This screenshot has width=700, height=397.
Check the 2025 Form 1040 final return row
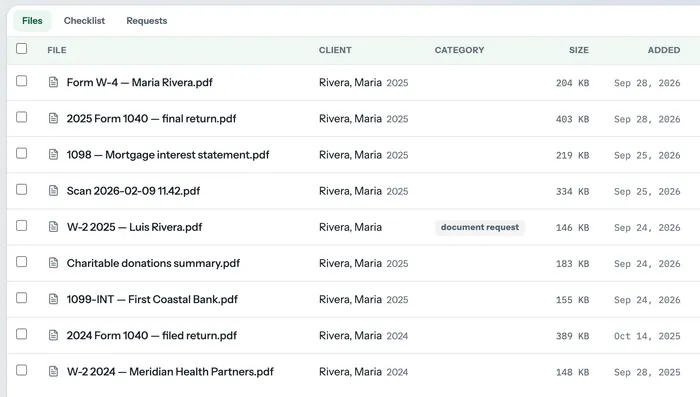[x=21, y=117]
